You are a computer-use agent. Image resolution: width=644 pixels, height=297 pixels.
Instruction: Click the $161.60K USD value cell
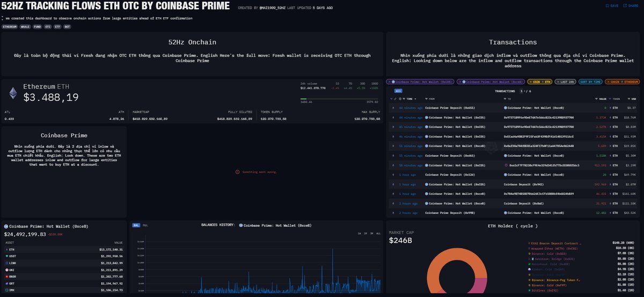[628, 193]
